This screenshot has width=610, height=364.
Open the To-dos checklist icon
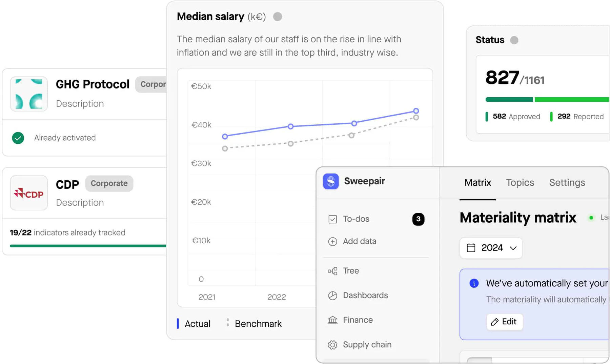[332, 219]
